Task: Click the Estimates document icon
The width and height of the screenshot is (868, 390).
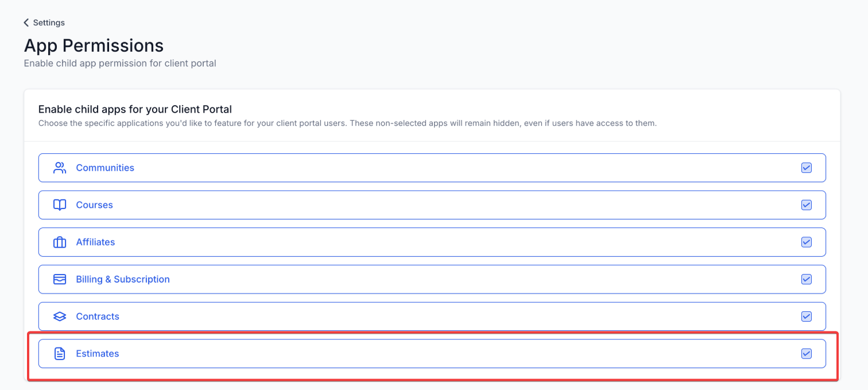Action: click(x=60, y=354)
